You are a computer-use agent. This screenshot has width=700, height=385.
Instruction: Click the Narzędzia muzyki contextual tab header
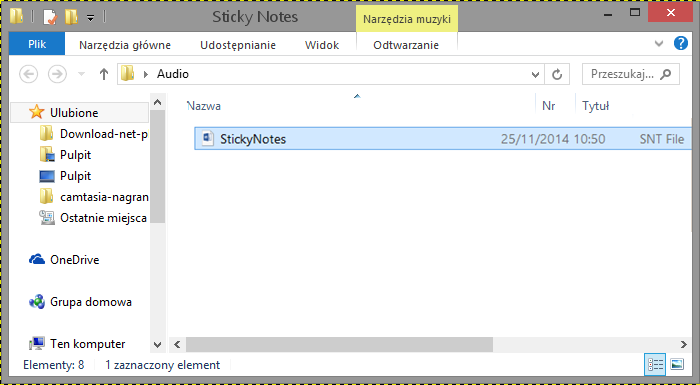[x=407, y=19]
